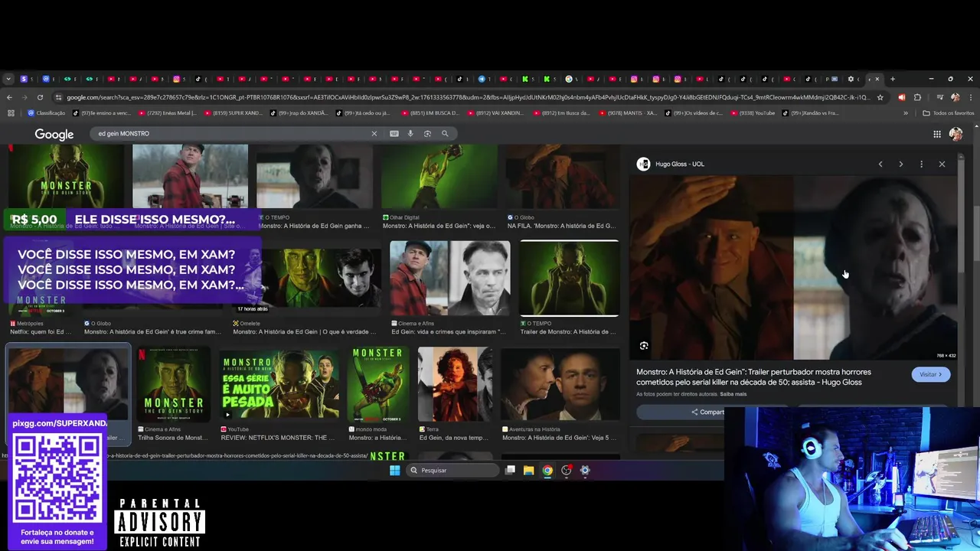Close the image preview panel
Screen dimensions: 980x551
point(942,164)
